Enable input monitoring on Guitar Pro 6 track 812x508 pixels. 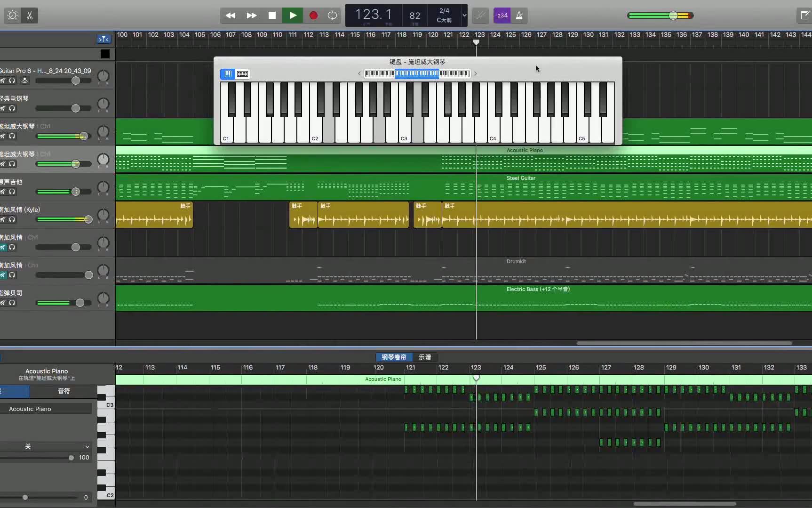point(24,81)
